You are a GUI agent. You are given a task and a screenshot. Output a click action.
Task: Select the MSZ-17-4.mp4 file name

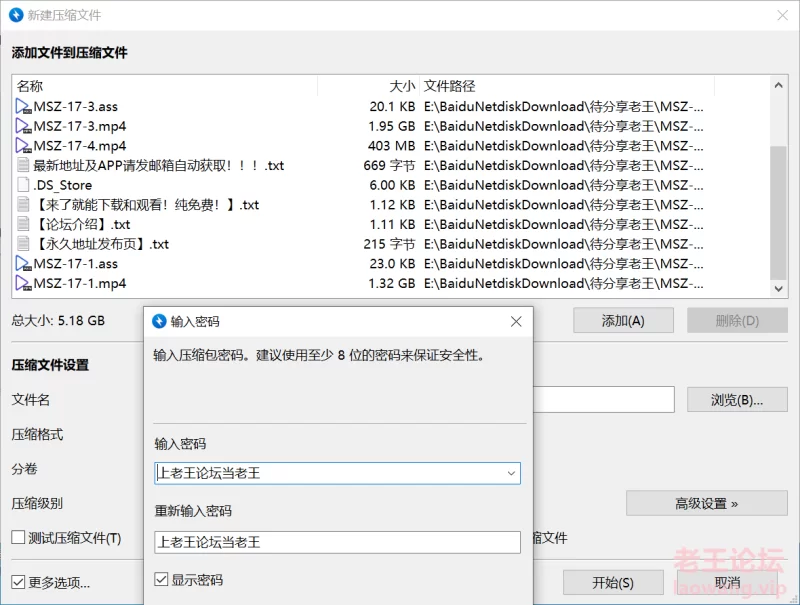(x=80, y=146)
